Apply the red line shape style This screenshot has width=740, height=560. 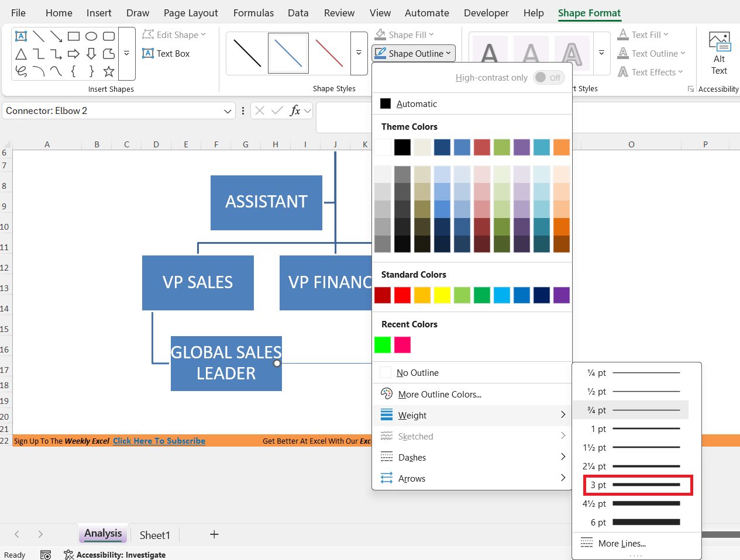[329, 53]
